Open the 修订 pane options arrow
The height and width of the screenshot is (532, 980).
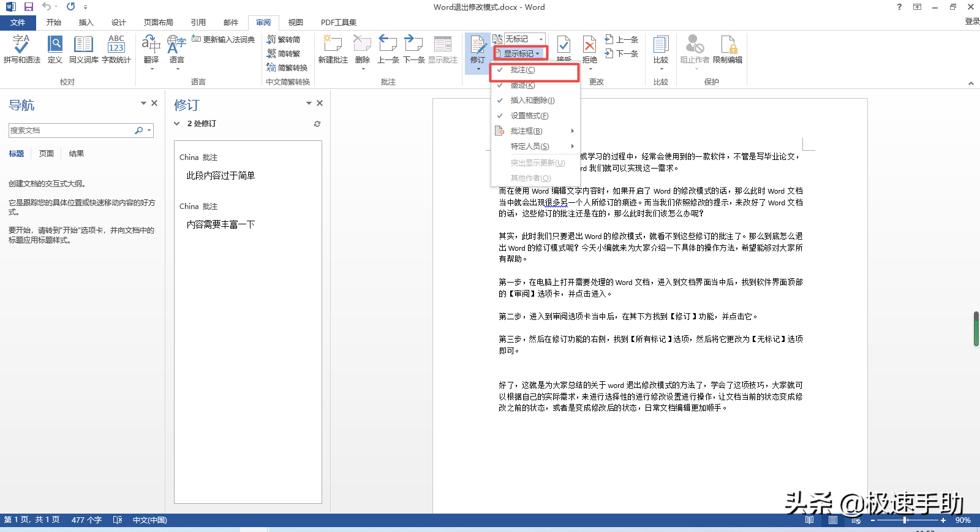point(309,103)
